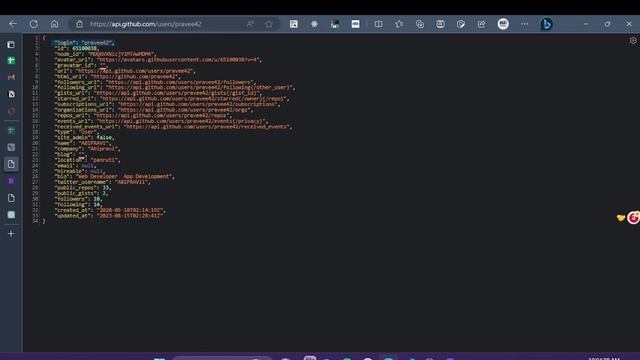
Task: Go back to the previous page
Action: coord(13,24)
